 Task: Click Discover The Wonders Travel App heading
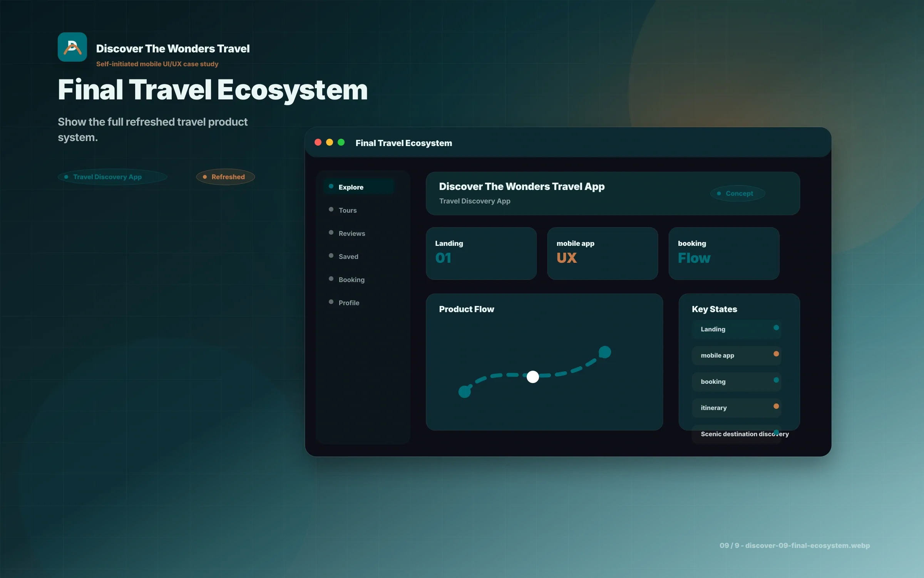[x=522, y=187]
